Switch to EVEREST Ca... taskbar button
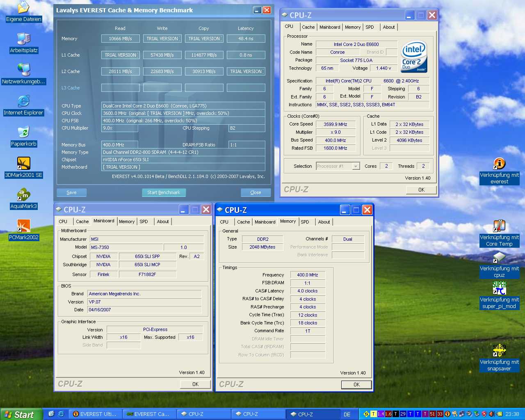 tap(149, 414)
